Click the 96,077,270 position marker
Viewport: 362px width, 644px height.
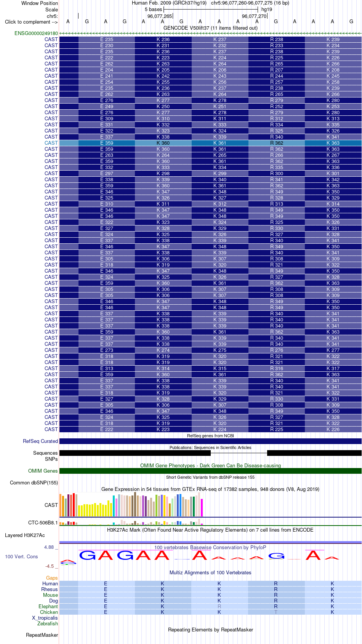point(254,16)
